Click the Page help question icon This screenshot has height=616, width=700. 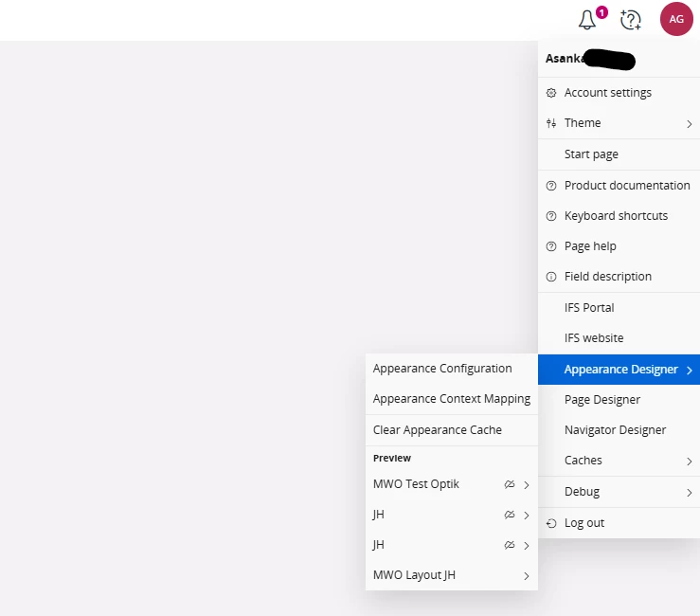[x=551, y=246]
